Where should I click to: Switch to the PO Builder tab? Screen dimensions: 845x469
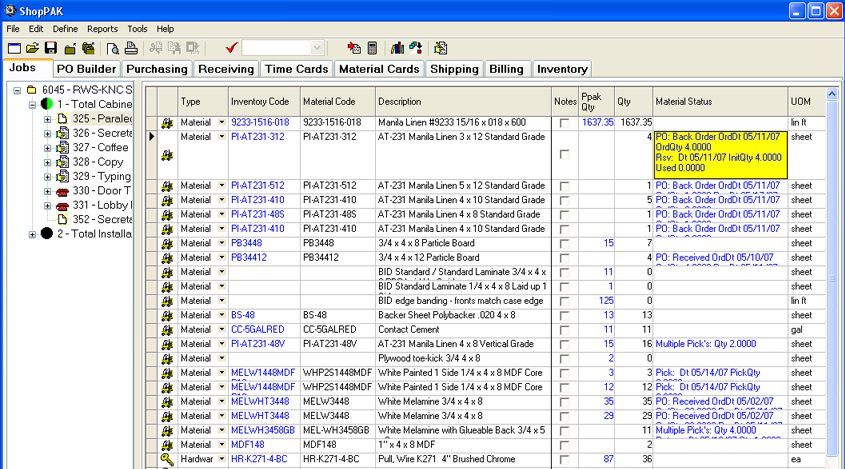pos(86,69)
